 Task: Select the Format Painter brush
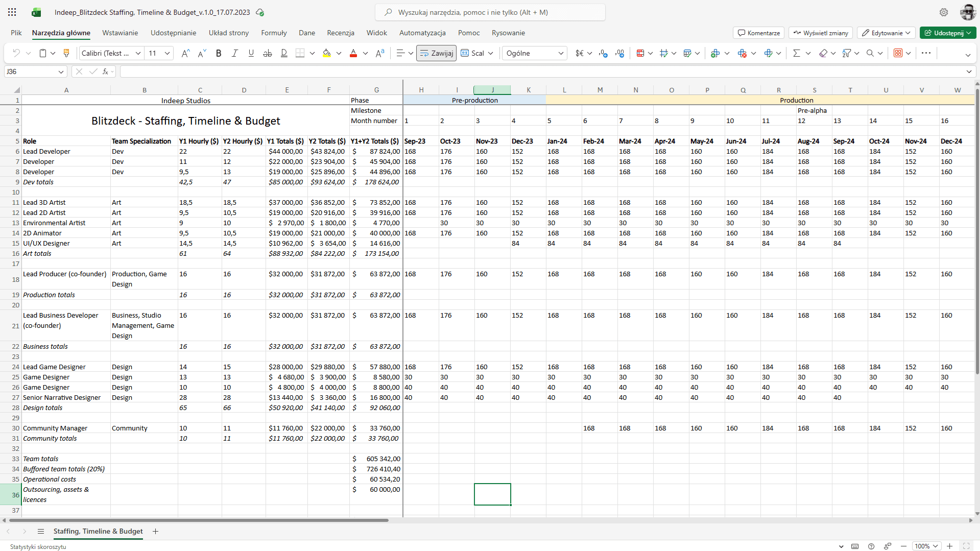pyautogui.click(x=66, y=53)
